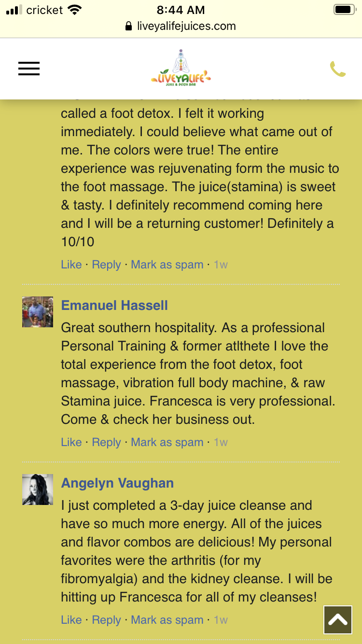
Task: Reply to Emanuel Hassell's review
Action: pyautogui.click(x=106, y=442)
